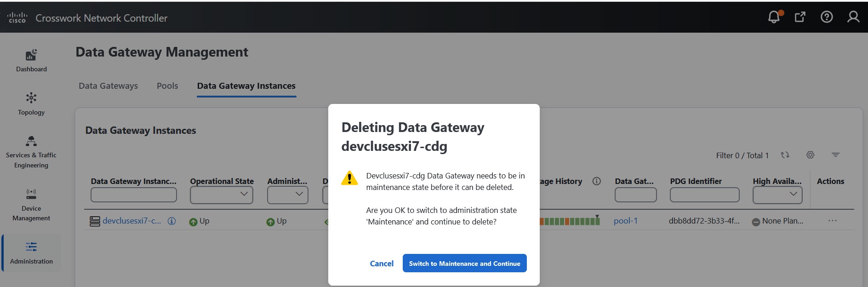This screenshot has width=868, height=287.
Task: Expand the Administration State filter dropdown
Action: pos(288,195)
